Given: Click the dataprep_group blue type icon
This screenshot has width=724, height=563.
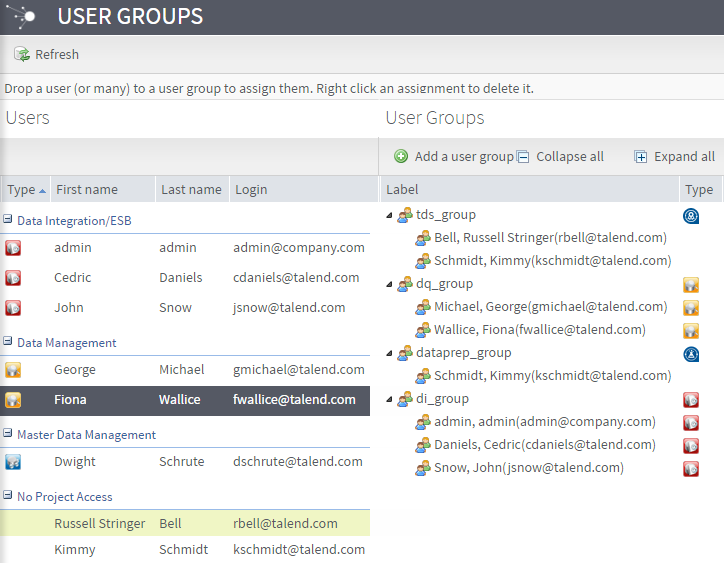Looking at the screenshot, I should click(x=690, y=353).
